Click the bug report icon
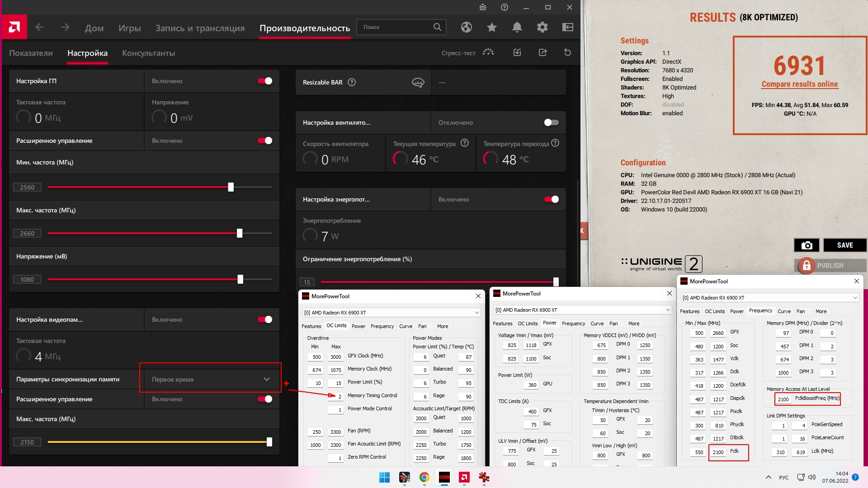Image resolution: width=868 pixels, height=488 pixels. coord(482,7)
